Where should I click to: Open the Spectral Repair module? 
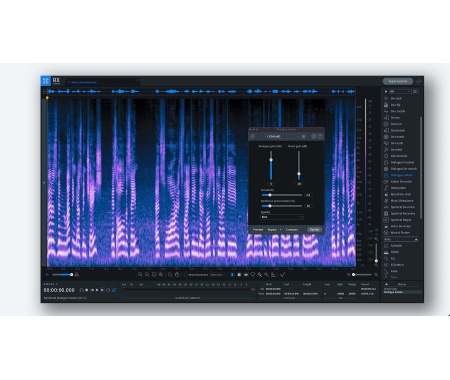(x=401, y=220)
